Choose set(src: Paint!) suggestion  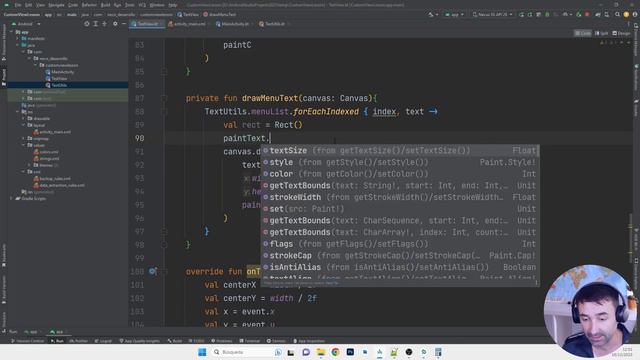tap(400, 209)
